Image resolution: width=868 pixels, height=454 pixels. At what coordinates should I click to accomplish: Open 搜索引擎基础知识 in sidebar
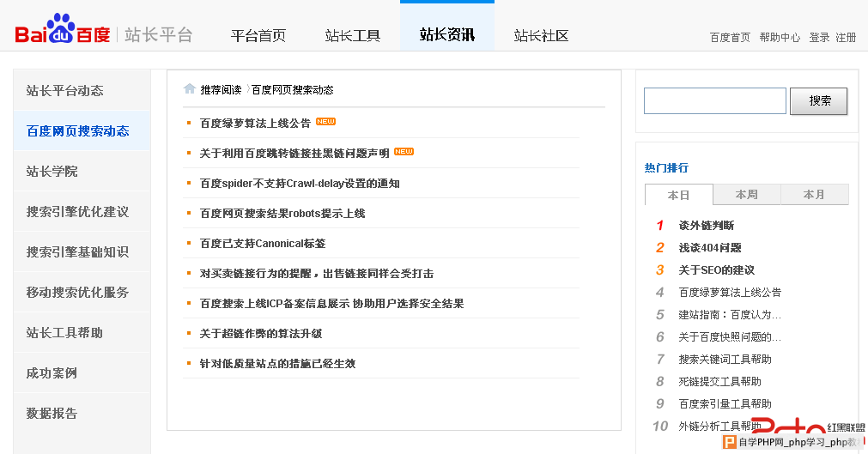(x=82, y=252)
